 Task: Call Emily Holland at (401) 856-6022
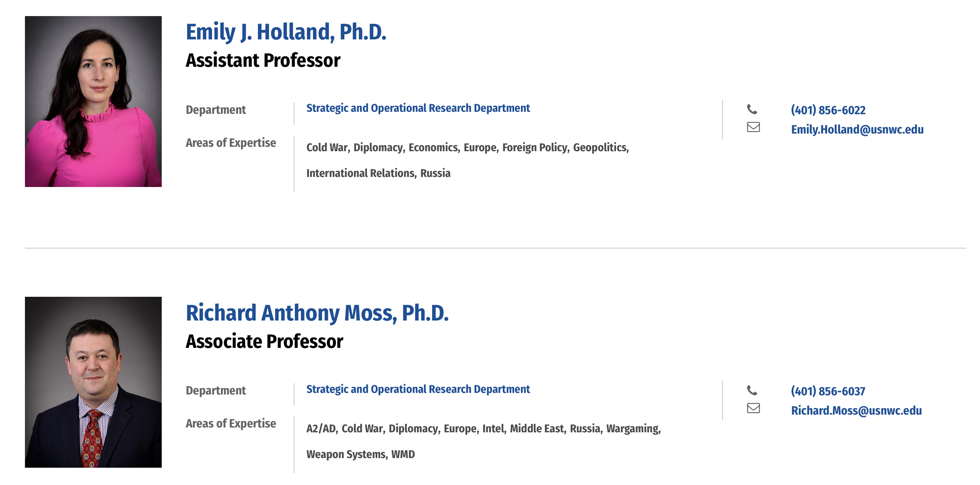click(828, 110)
